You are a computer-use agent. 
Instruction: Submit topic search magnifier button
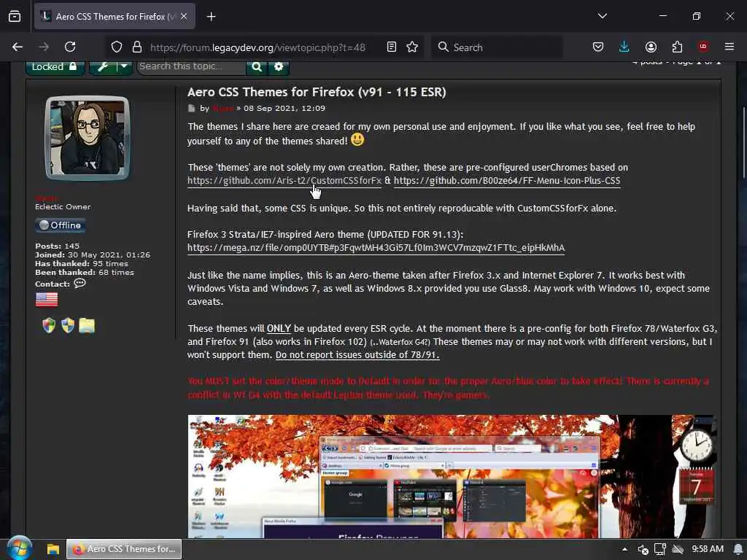(x=257, y=67)
